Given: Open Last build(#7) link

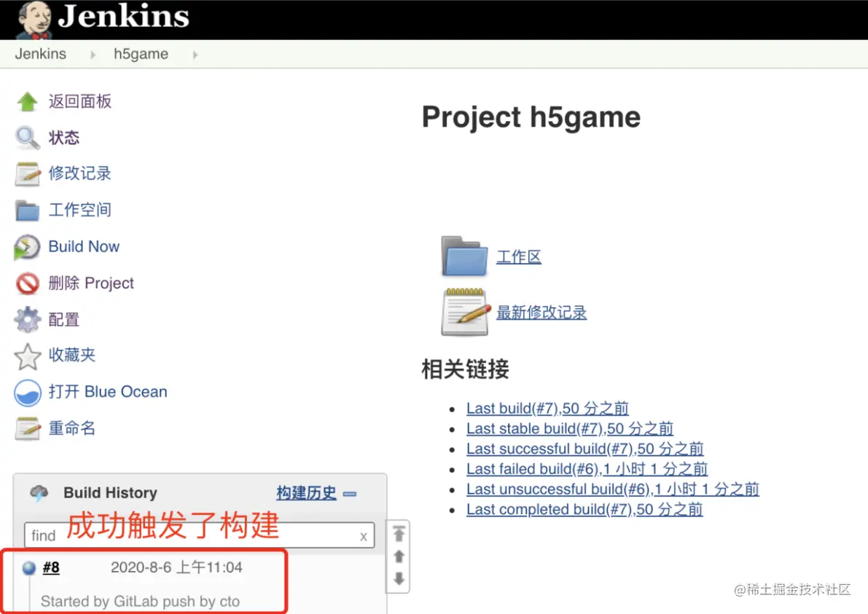Looking at the screenshot, I should (x=547, y=409).
